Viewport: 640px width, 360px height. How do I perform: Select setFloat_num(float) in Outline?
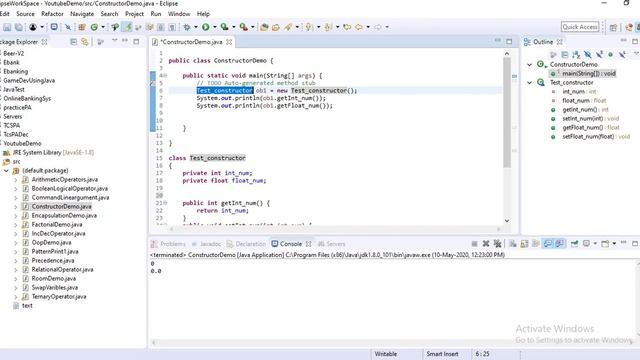(596, 136)
